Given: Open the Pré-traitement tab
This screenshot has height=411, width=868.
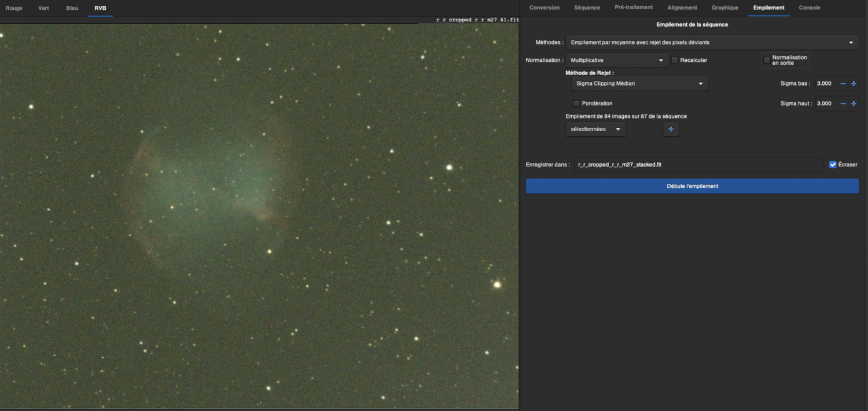Looking at the screenshot, I should 634,8.
